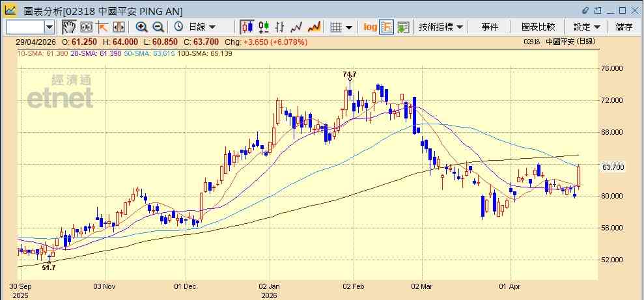Switch to colored candle chart with volume markers
This screenshot has height=300, width=644.
tap(264, 27)
